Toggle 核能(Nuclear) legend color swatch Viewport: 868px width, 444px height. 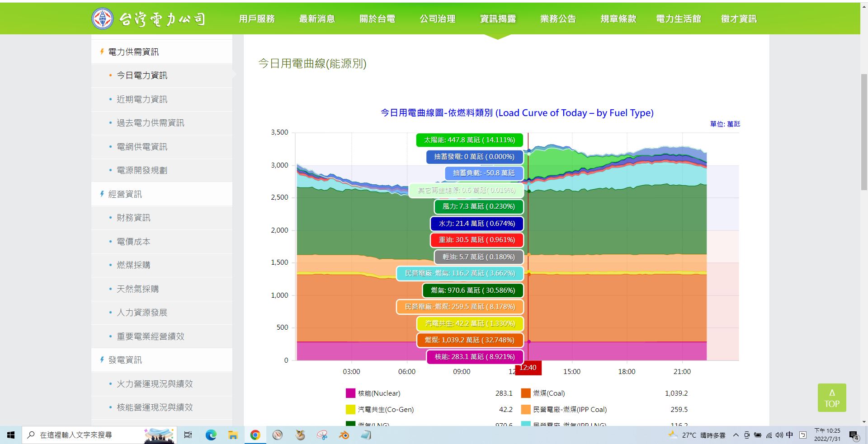pyautogui.click(x=350, y=393)
